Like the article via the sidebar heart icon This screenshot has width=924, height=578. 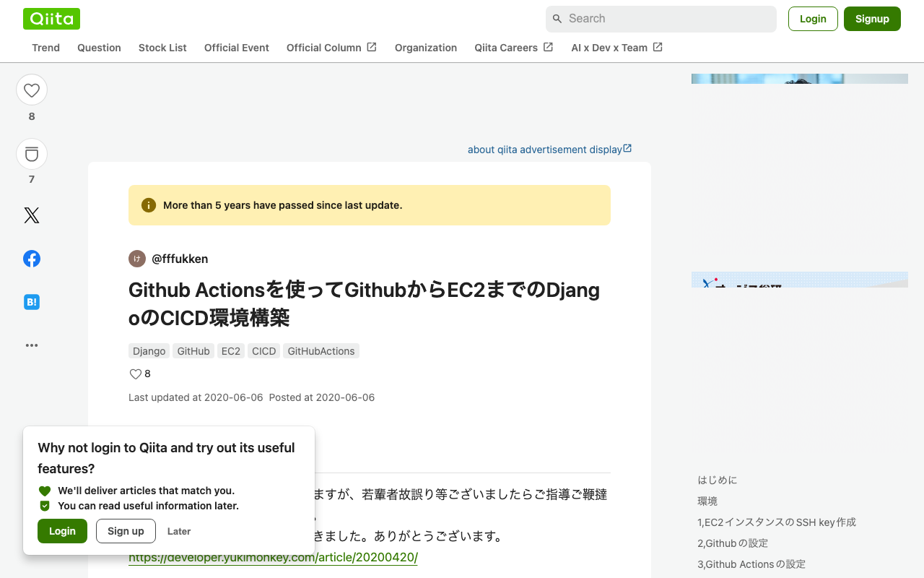tap(32, 89)
